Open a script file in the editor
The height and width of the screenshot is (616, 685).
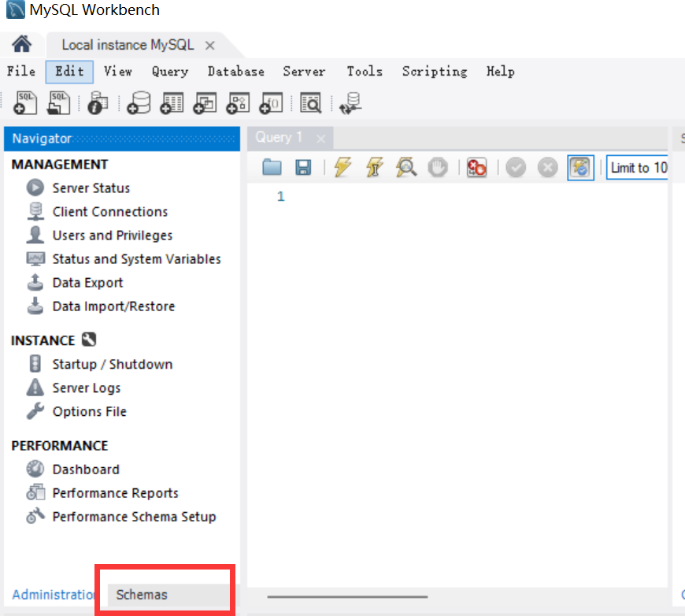click(272, 167)
